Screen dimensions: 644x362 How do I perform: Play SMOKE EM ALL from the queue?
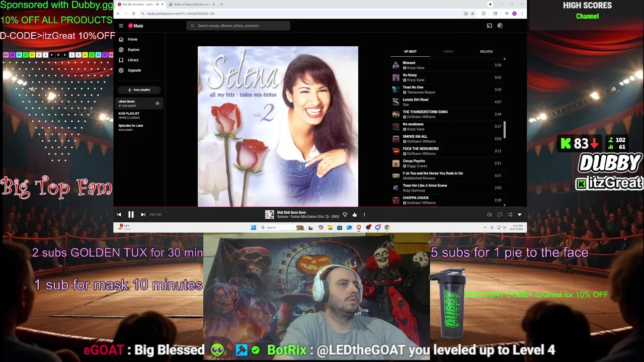click(447, 139)
